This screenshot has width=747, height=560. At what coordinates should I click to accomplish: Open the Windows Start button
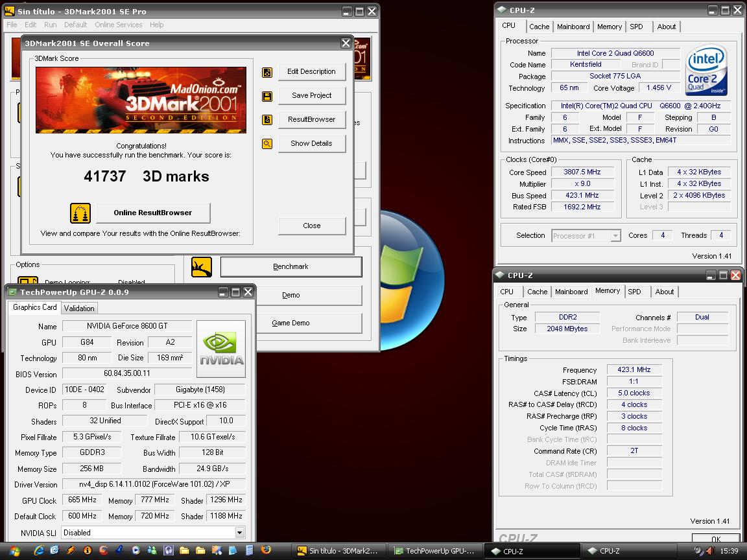(15, 552)
